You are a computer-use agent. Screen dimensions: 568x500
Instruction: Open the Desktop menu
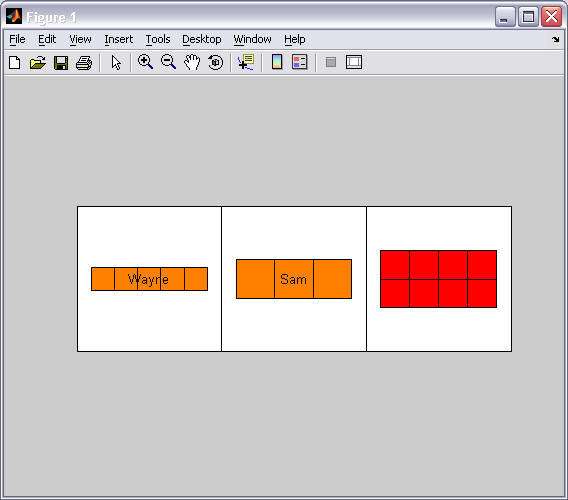pos(201,39)
